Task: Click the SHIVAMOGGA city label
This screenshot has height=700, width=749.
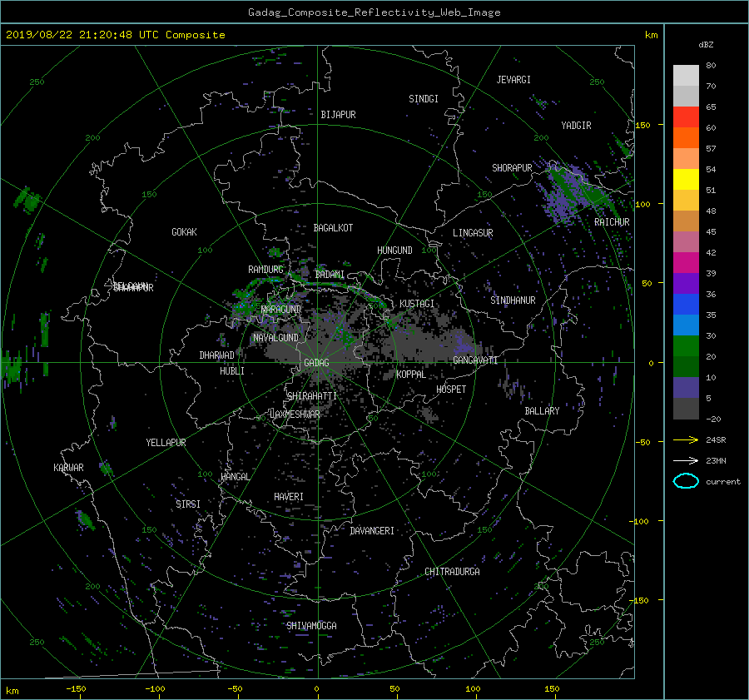Action: click(x=311, y=626)
